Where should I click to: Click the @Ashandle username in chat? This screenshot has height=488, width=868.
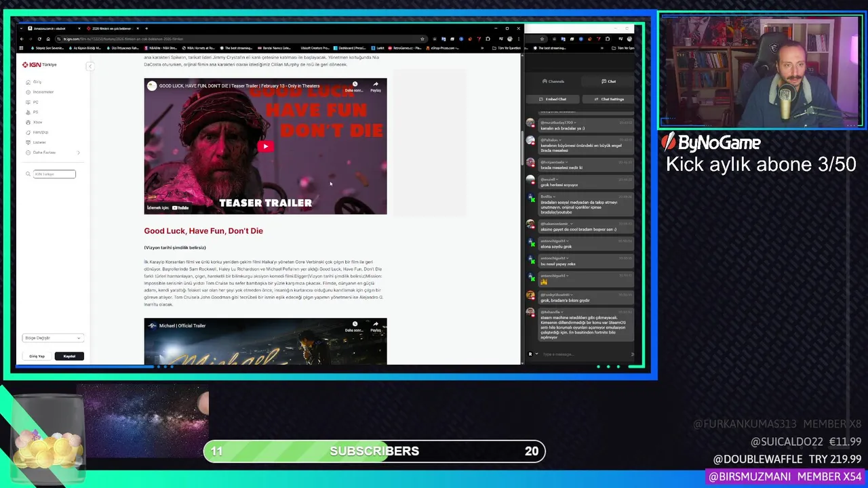(550, 312)
